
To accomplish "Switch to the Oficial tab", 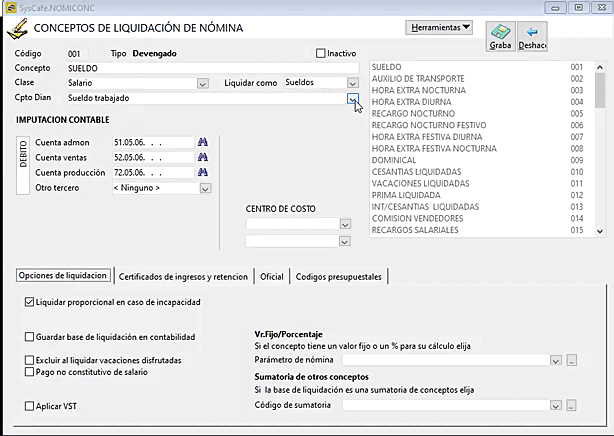I will click(x=272, y=277).
